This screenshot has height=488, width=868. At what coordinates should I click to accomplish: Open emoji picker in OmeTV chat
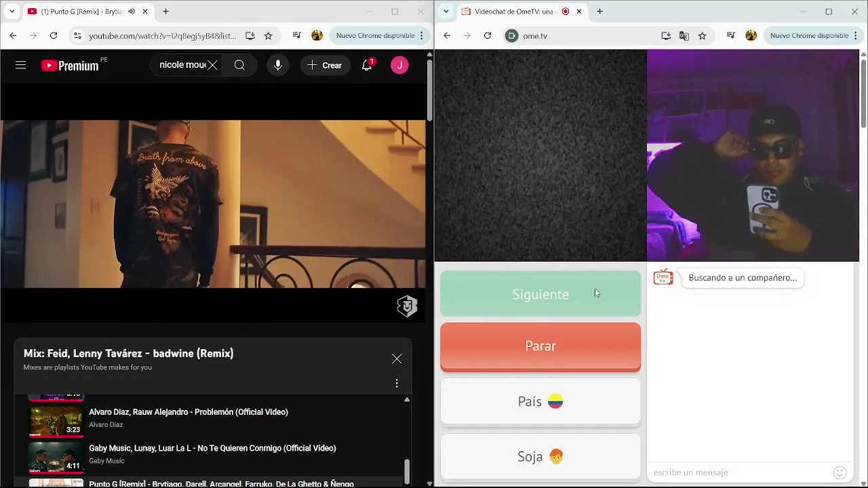pyautogui.click(x=840, y=472)
